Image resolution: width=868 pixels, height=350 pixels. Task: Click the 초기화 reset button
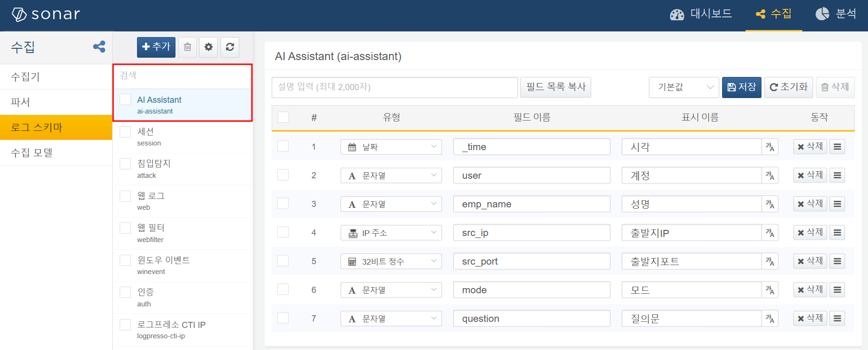click(x=789, y=87)
